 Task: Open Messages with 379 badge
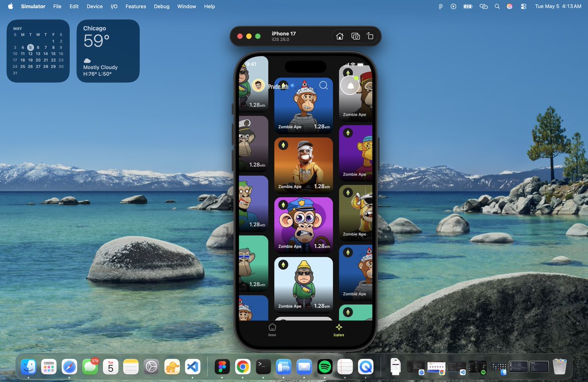pos(90,366)
